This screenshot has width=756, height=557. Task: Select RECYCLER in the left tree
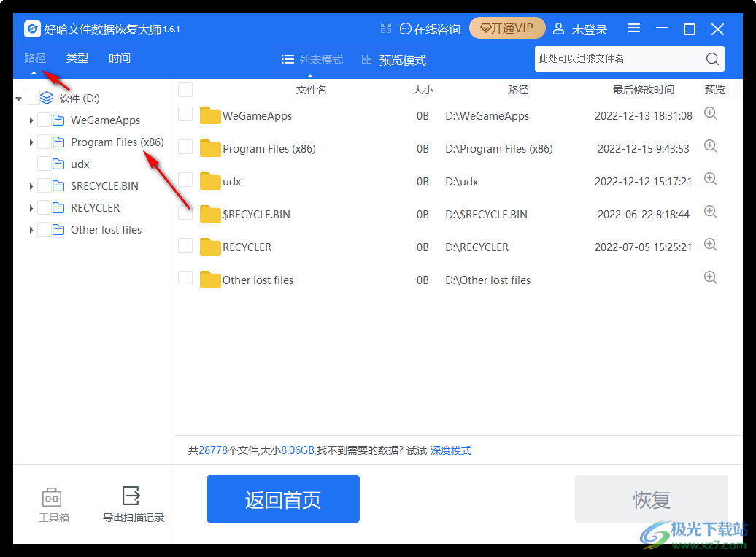(x=95, y=208)
